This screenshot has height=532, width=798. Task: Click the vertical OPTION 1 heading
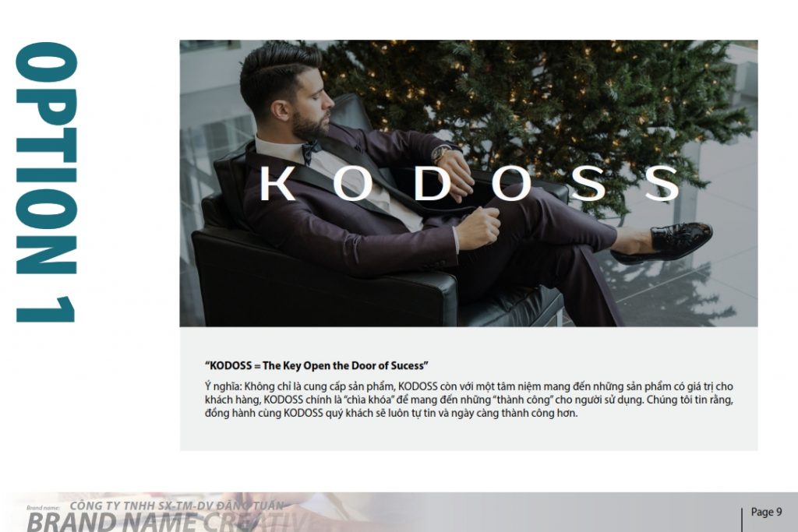coord(46,182)
